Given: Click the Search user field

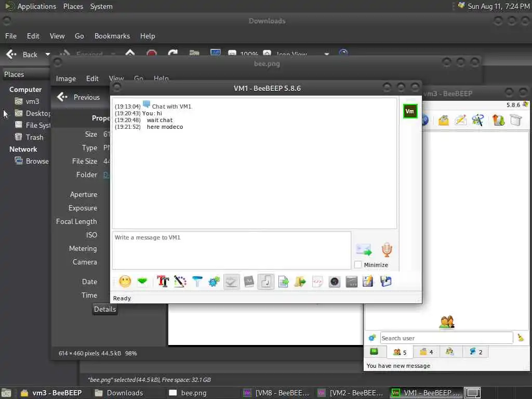Looking at the screenshot, I should click(446, 338).
